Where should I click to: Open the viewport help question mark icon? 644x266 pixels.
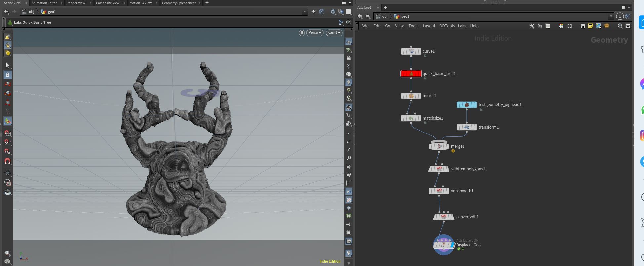[349, 22]
